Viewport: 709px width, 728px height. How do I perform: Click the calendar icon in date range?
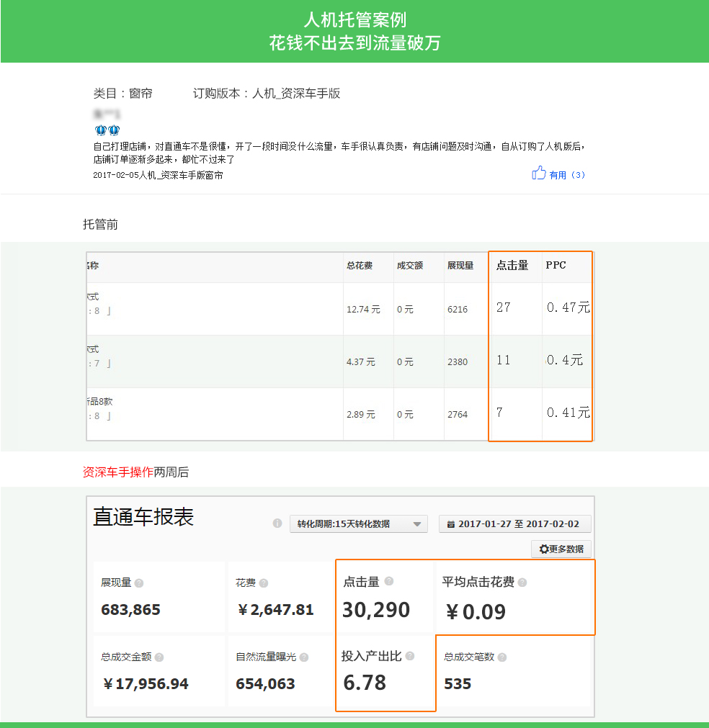451,524
